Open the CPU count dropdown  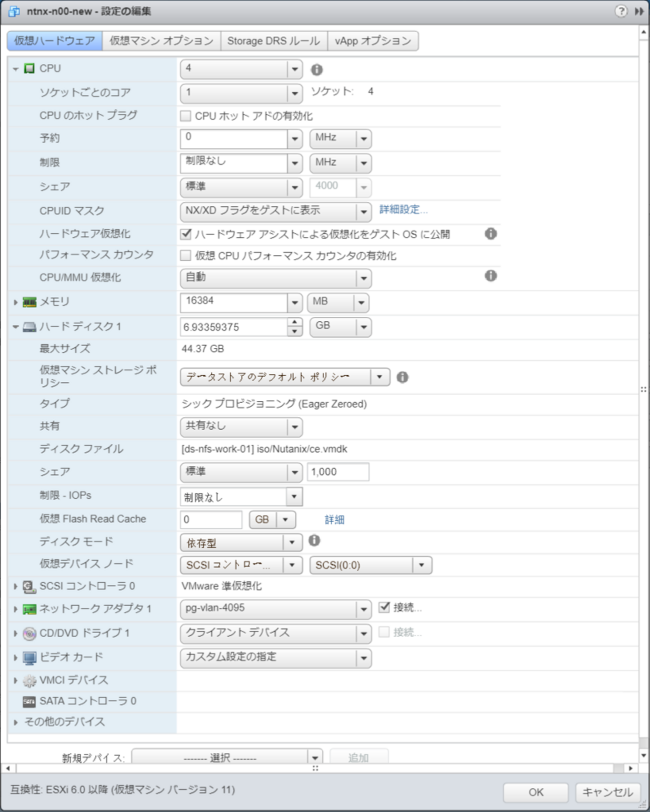294,69
